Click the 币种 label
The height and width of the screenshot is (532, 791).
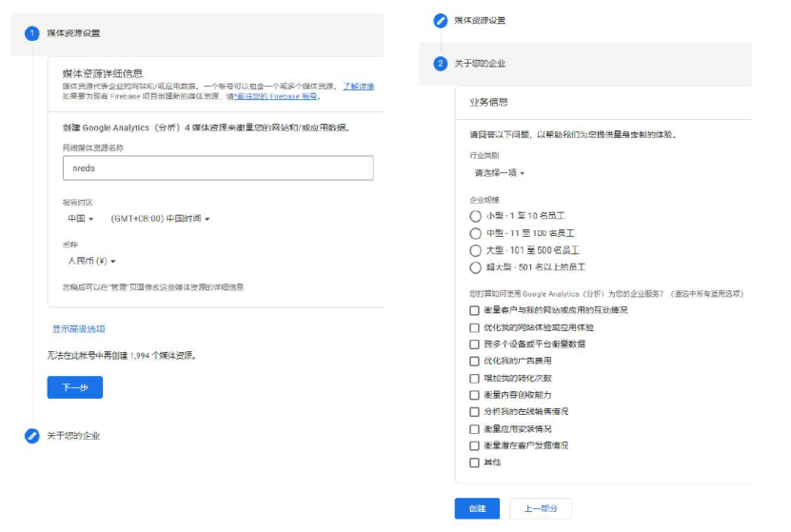coord(70,246)
